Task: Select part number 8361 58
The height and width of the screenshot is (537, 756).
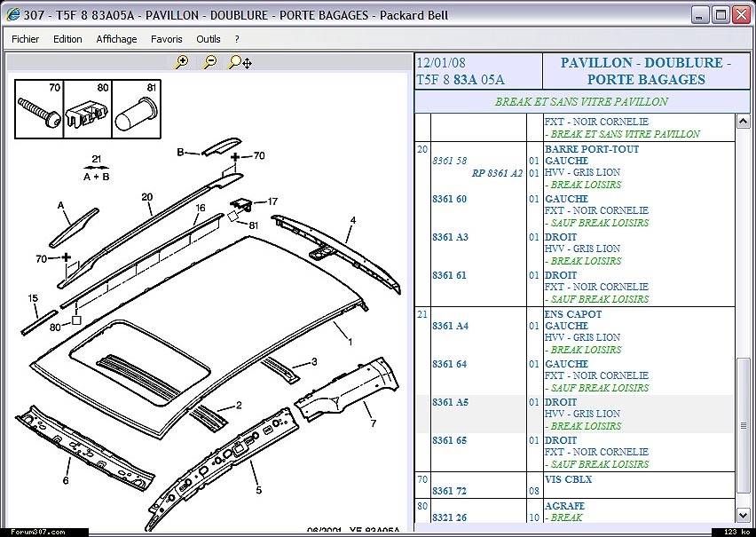Action: coord(449,161)
